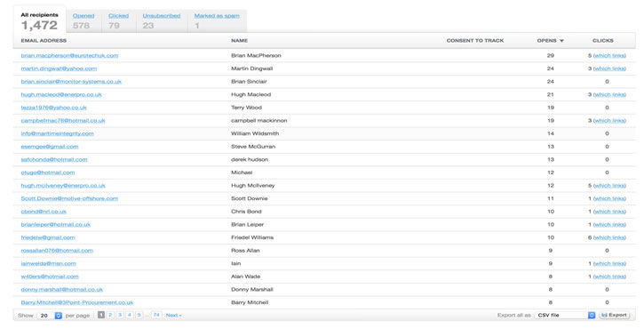This screenshot has height=329, width=644.
Task: Show which links Alan Wade clicked
Action: (x=609, y=277)
